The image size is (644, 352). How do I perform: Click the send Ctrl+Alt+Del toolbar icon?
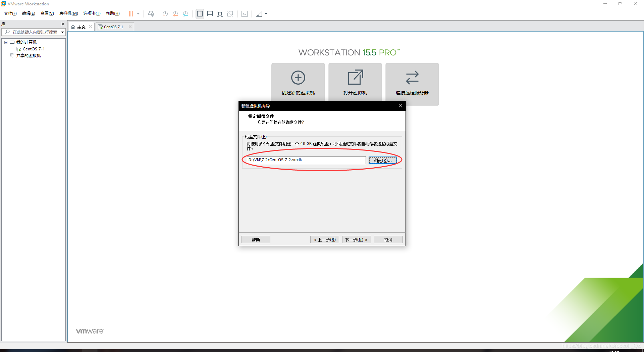pyautogui.click(x=151, y=14)
